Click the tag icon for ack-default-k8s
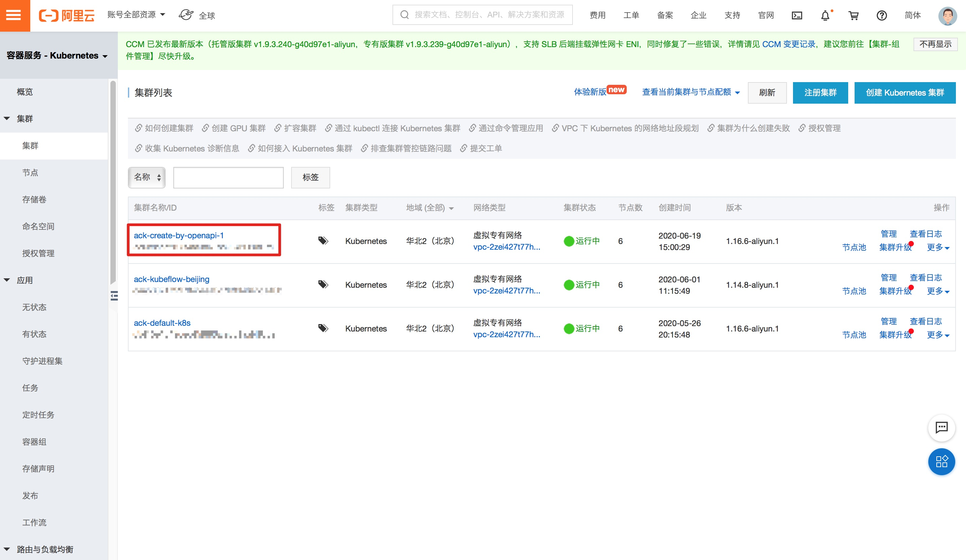This screenshot has height=560, width=966. coord(323,328)
